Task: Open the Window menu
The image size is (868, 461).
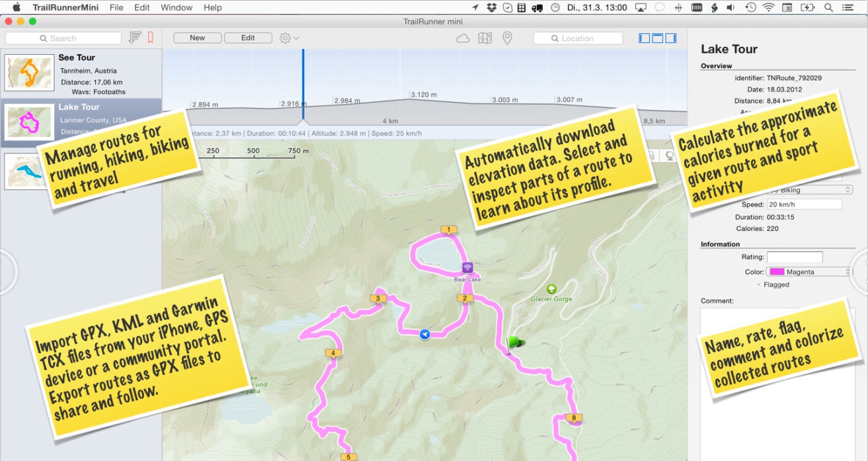Action: [x=177, y=7]
